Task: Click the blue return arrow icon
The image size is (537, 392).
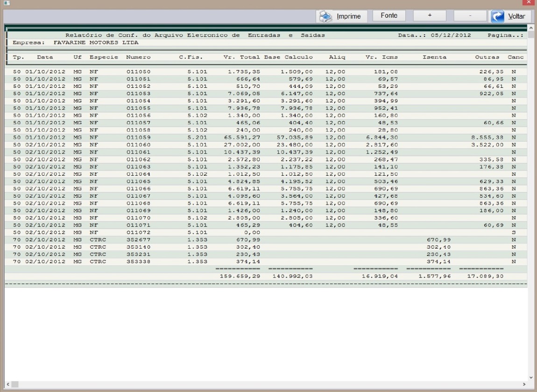Action: click(x=498, y=16)
